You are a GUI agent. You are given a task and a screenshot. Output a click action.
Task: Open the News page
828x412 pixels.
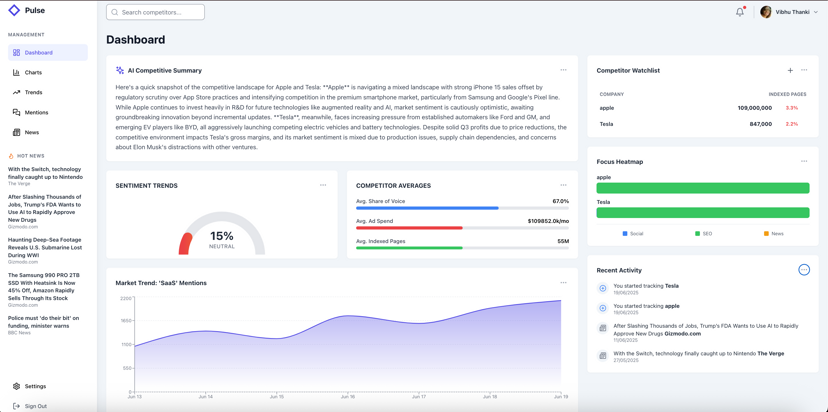click(x=48, y=132)
